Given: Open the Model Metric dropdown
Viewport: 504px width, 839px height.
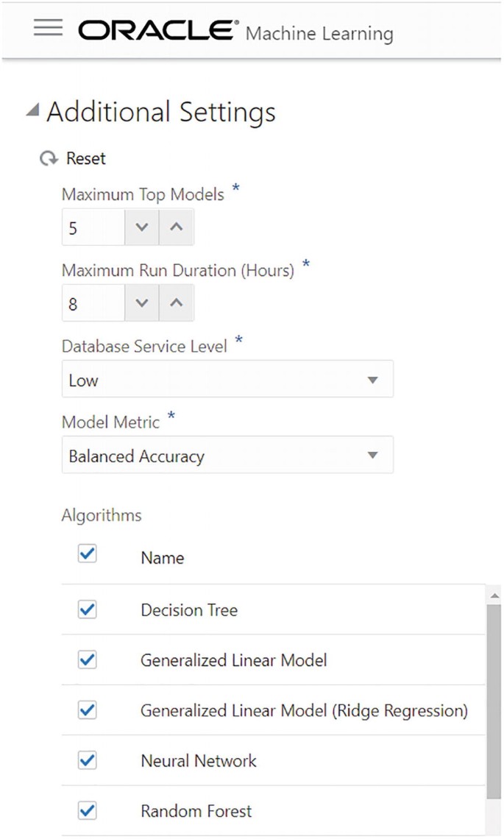Looking at the screenshot, I should click(227, 456).
